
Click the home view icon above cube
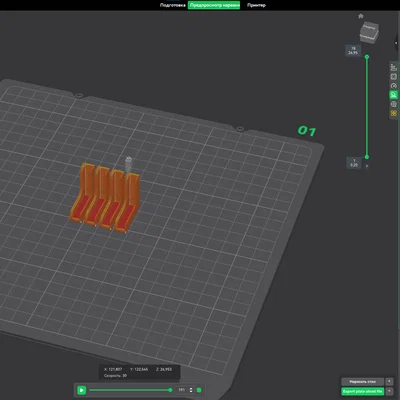tap(360, 16)
